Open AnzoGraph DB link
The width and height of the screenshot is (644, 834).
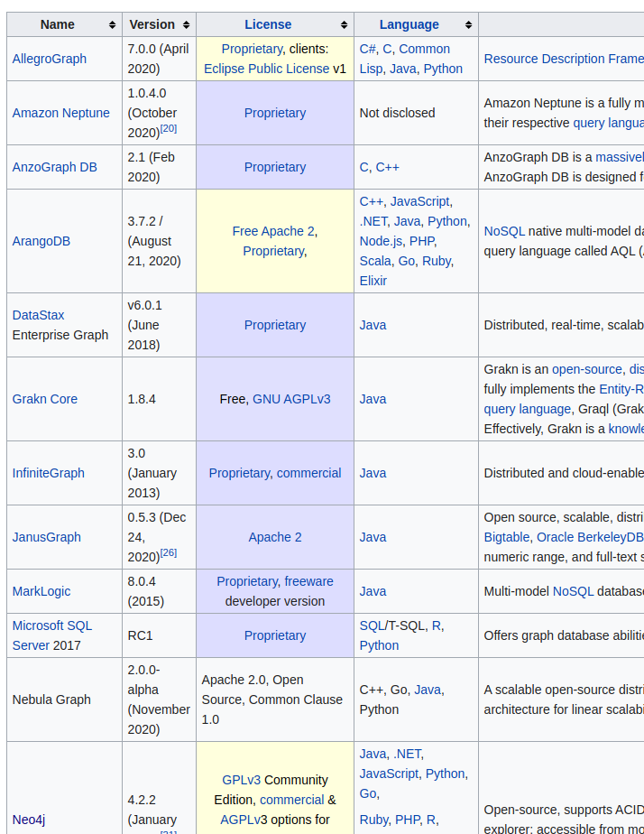pos(55,168)
